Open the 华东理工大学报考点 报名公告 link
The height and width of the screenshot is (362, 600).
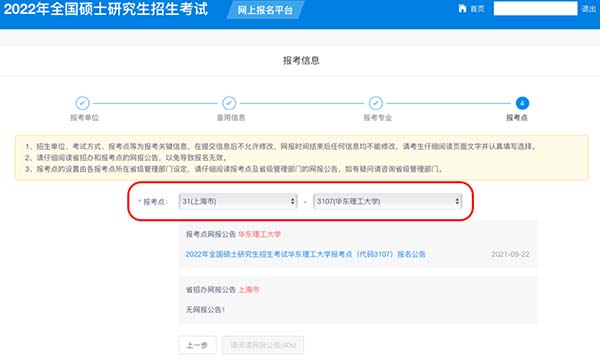click(305, 254)
